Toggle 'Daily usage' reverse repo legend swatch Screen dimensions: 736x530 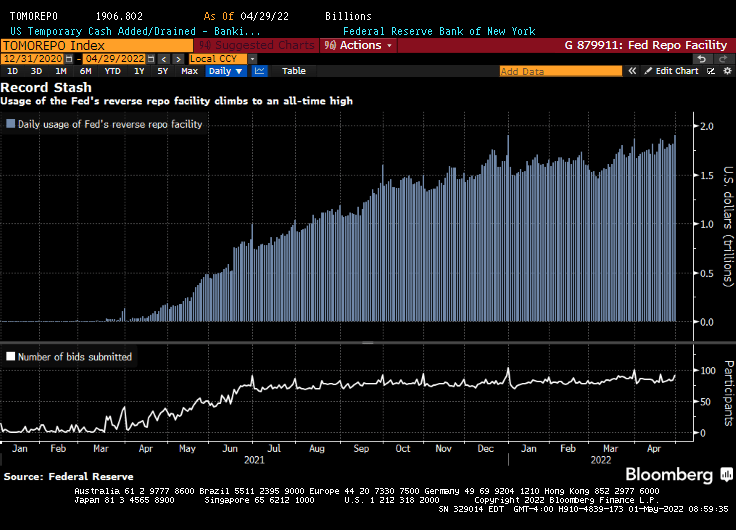tap(10, 125)
